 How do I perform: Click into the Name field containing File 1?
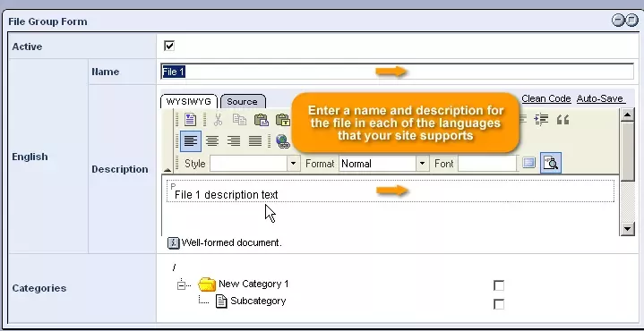pos(397,72)
